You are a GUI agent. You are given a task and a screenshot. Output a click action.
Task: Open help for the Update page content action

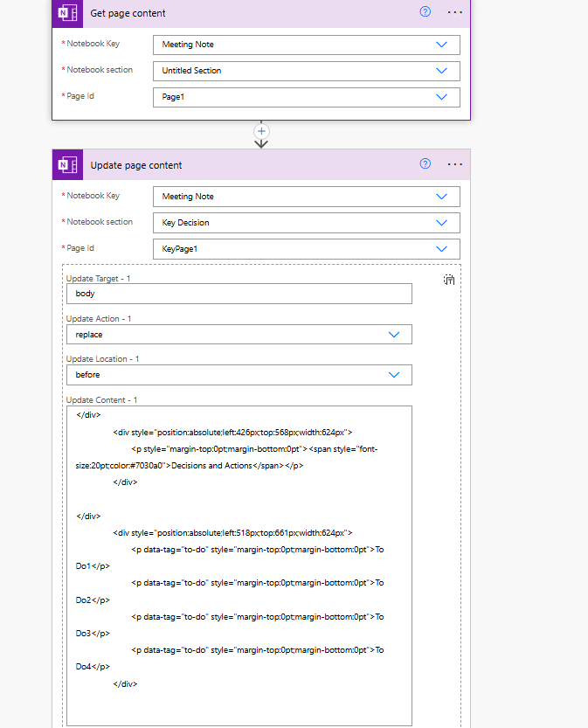(x=425, y=163)
